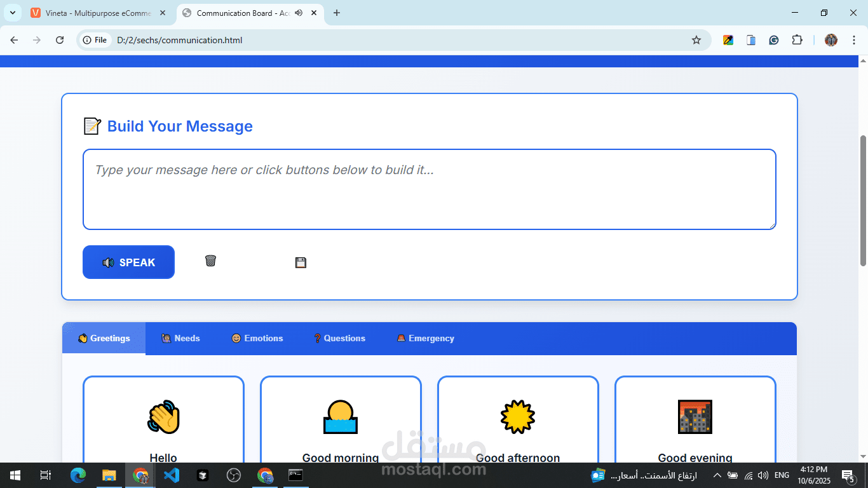The width and height of the screenshot is (868, 488).
Task: Open the volume control in the tray
Action: tap(763, 475)
